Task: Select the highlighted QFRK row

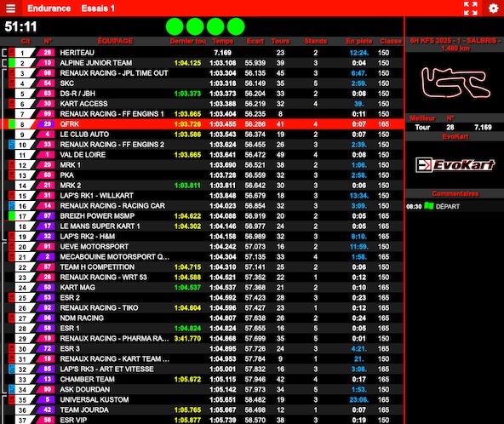Action: 203,124
